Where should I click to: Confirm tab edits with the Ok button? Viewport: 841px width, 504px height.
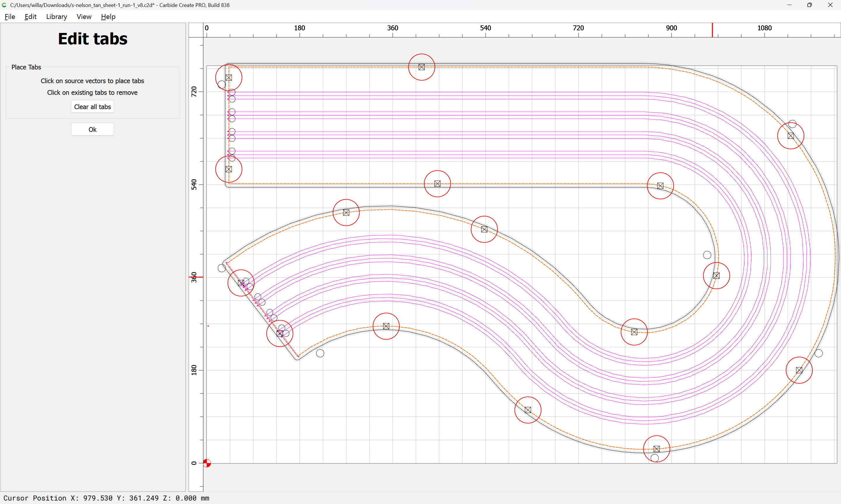click(x=93, y=129)
